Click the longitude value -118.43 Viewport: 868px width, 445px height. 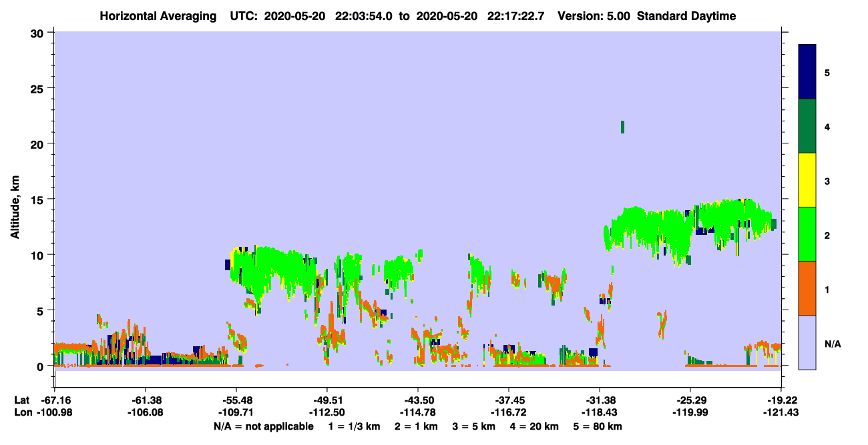(600, 412)
